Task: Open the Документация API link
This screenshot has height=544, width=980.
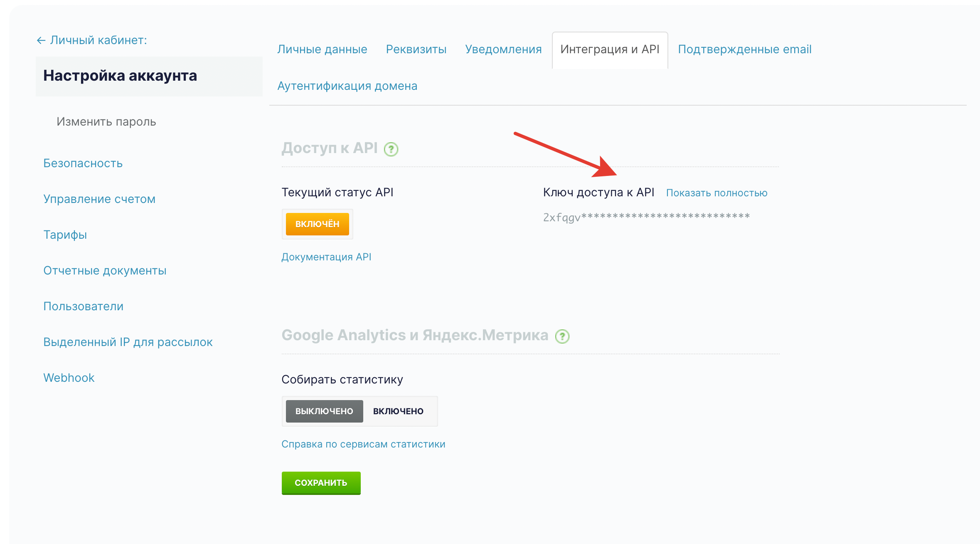Action: (326, 257)
